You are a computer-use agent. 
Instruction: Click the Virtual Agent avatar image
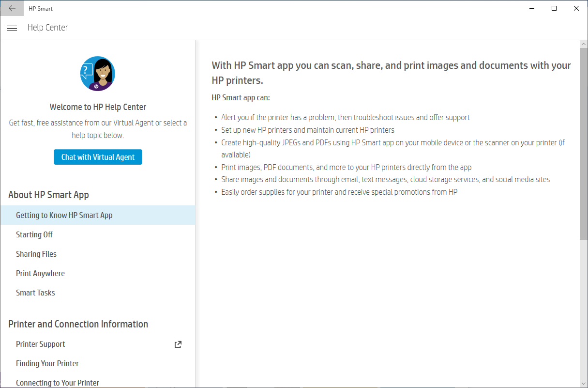(x=98, y=74)
